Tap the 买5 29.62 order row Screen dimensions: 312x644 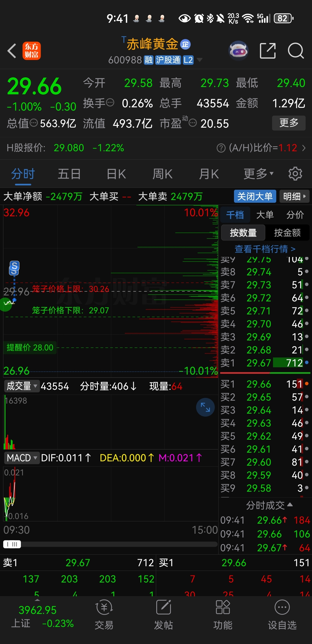tap(265, 436)
